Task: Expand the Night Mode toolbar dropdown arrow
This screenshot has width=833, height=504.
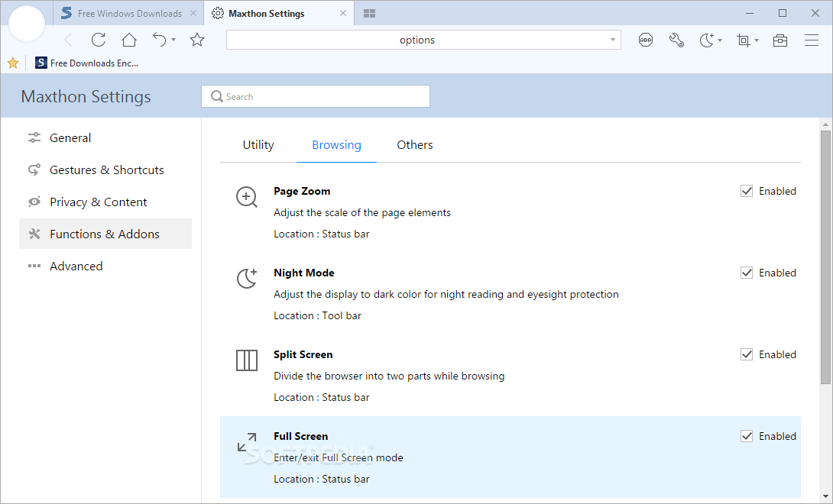Action: tap(720, 40)
